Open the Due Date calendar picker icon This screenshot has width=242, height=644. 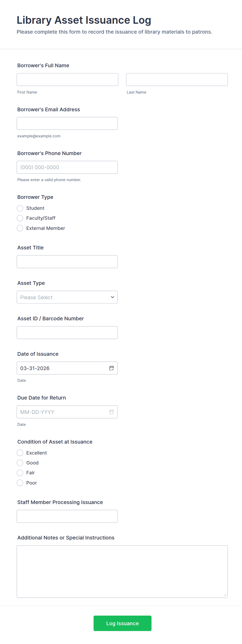[x=112, y=412]
